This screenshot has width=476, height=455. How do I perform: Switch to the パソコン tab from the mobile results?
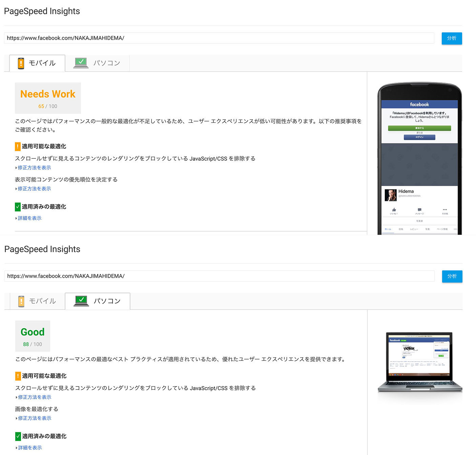point(97,63)
